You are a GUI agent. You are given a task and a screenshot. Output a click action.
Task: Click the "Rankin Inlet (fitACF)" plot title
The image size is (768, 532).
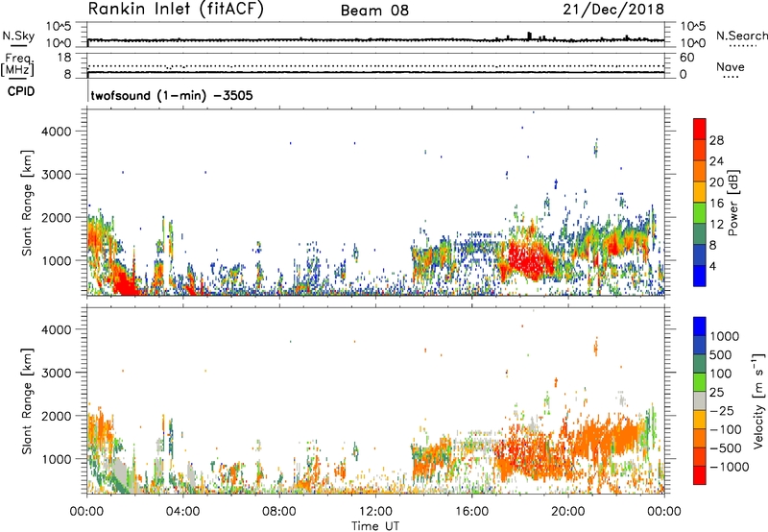176,10
